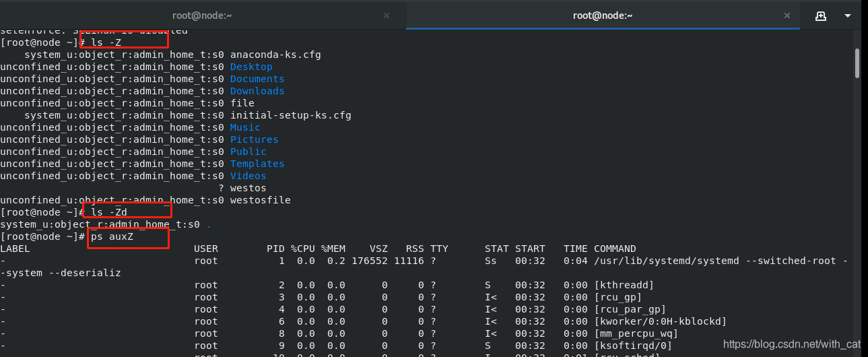
Task: Open a new terminal tab
Action: 821,15
